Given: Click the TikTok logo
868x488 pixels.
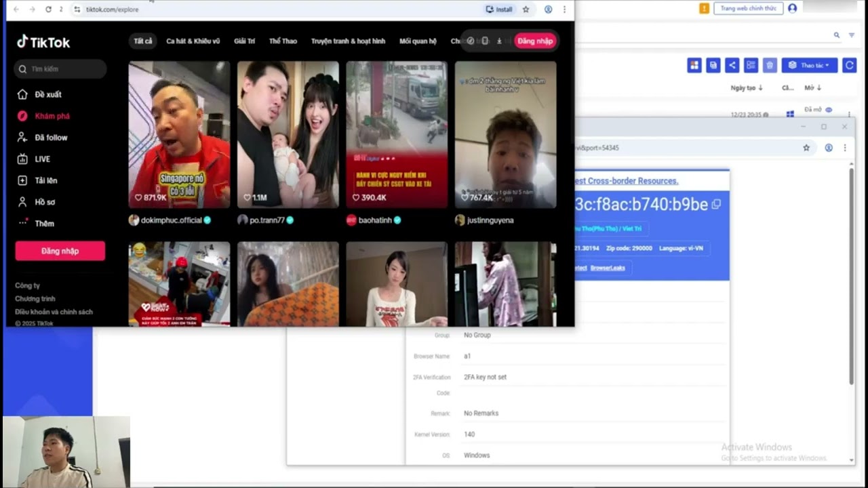Looking at the screenshot, I should coord(43,42).
